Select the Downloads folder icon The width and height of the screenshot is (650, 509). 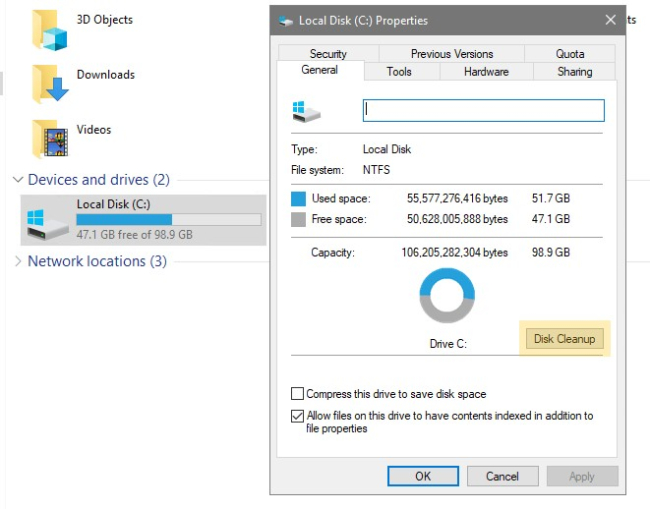click(x=50, y=84)
